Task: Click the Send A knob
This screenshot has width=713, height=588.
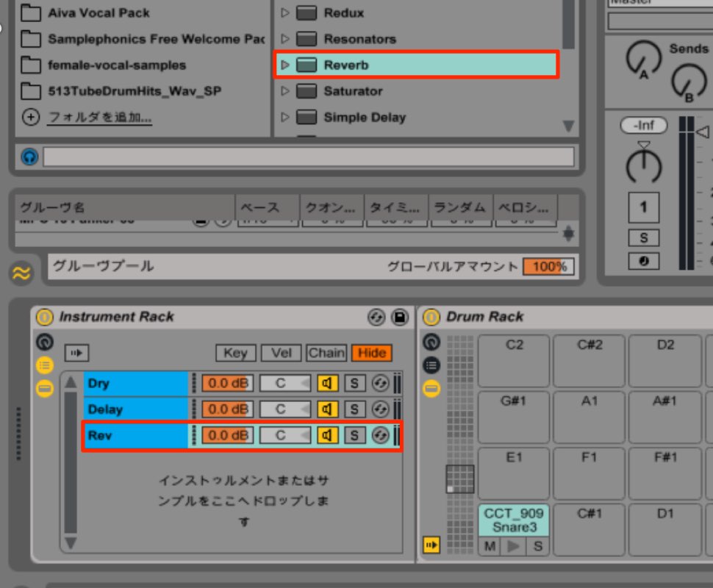Action: (x=643, y=58)
